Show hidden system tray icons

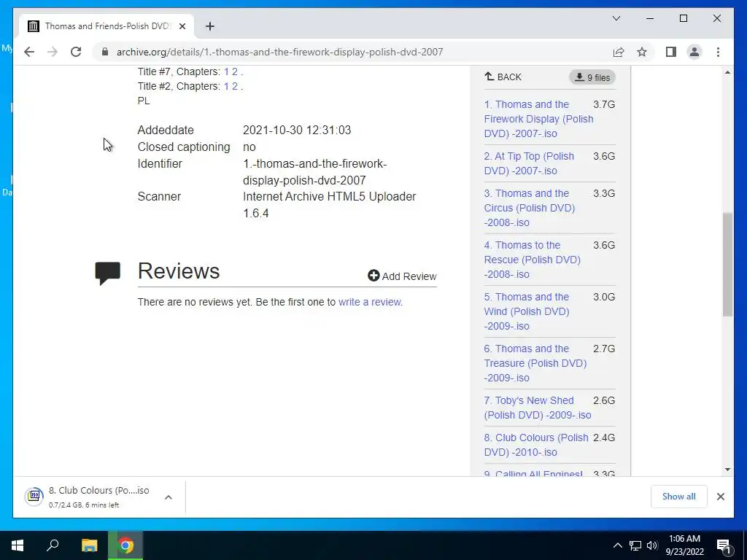click(617, 545)
